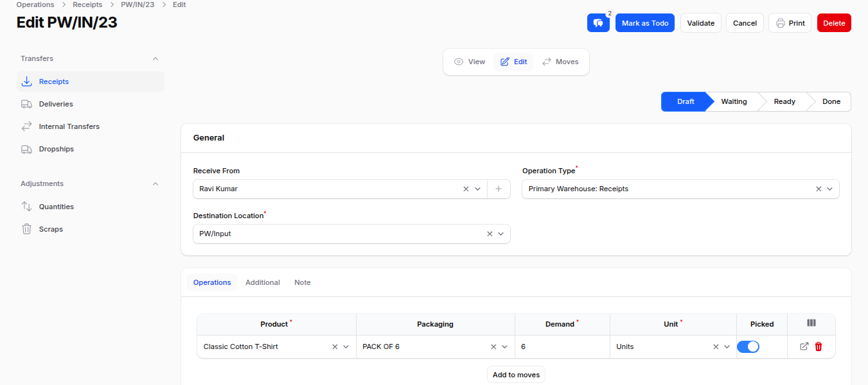Open the messaging bubble with 2 notifications
This screenshot has height=385, width=868.
pos(598,22)
